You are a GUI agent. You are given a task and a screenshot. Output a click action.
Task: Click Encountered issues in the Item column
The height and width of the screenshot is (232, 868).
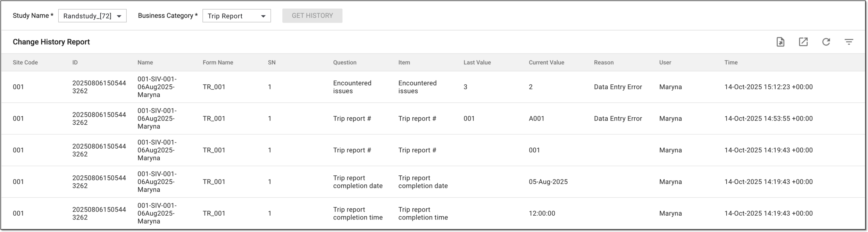417,87
